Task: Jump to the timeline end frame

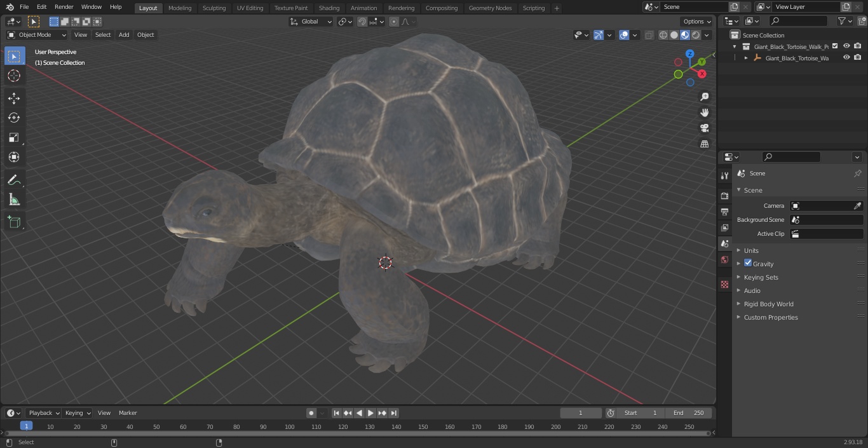Action: [393, 413]
